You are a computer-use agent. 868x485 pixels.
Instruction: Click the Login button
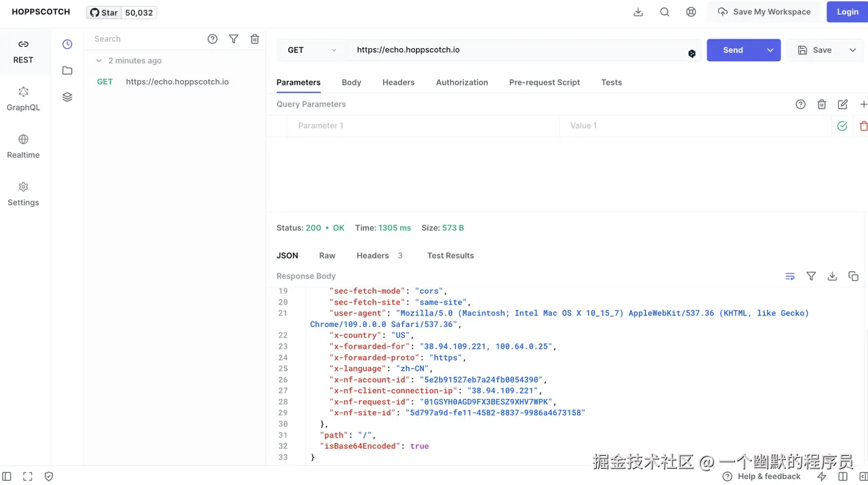(847, 12)
